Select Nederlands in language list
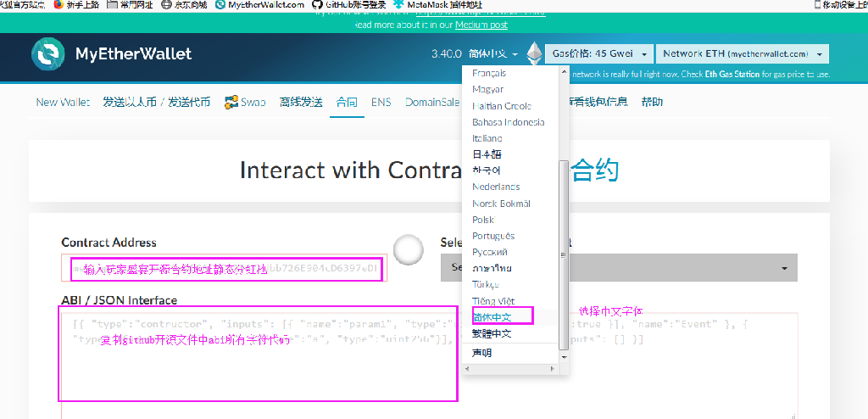Image resolution: width=868 pixels, height=419 pixels. point(496,187)
